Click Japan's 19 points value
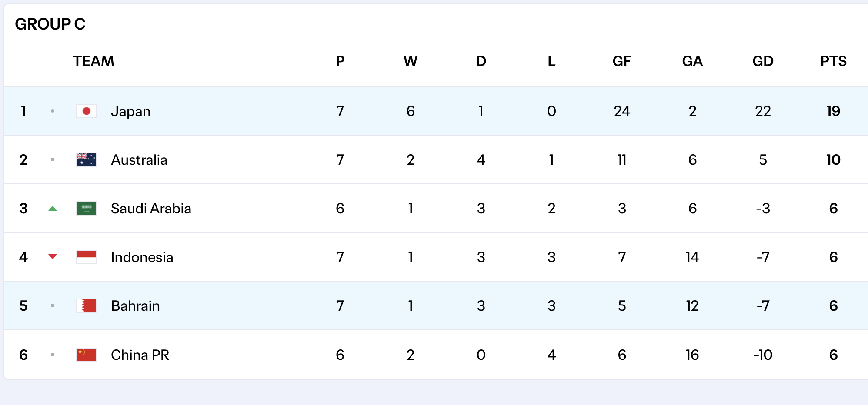The image size is (868, 405). [833, 111]
